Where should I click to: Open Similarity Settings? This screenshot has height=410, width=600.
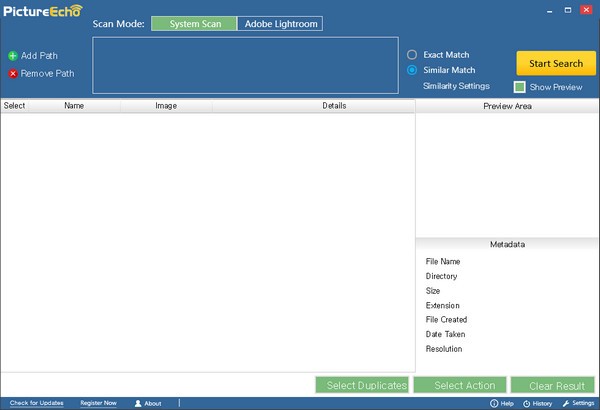456,86
